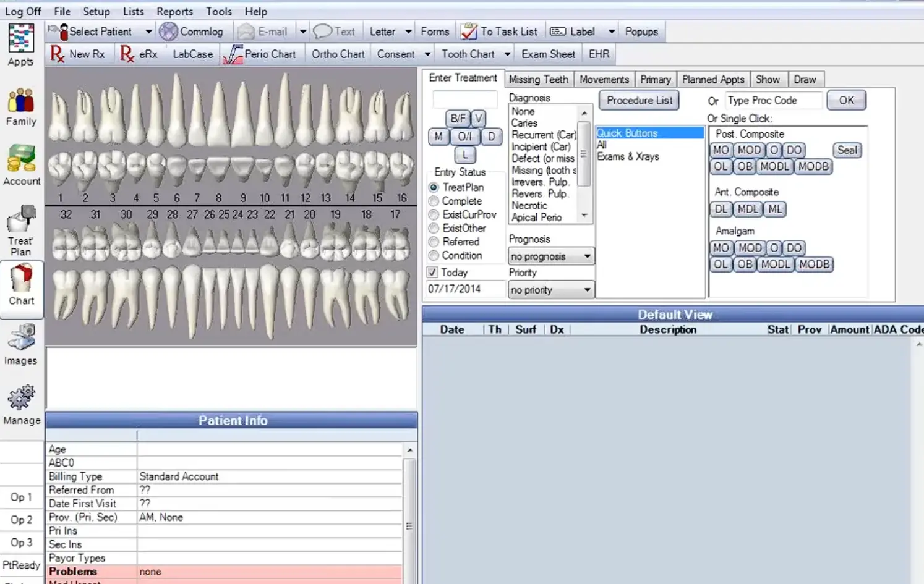Select the Referred entry status
Screen dimensions: 924x584
[x=434, y=242]
